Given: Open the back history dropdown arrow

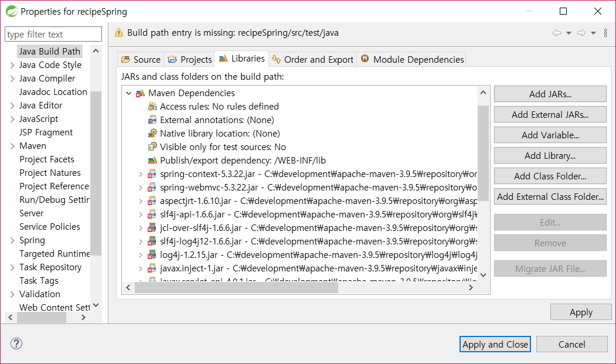Looking at the screenshot, I should point(569,33).
